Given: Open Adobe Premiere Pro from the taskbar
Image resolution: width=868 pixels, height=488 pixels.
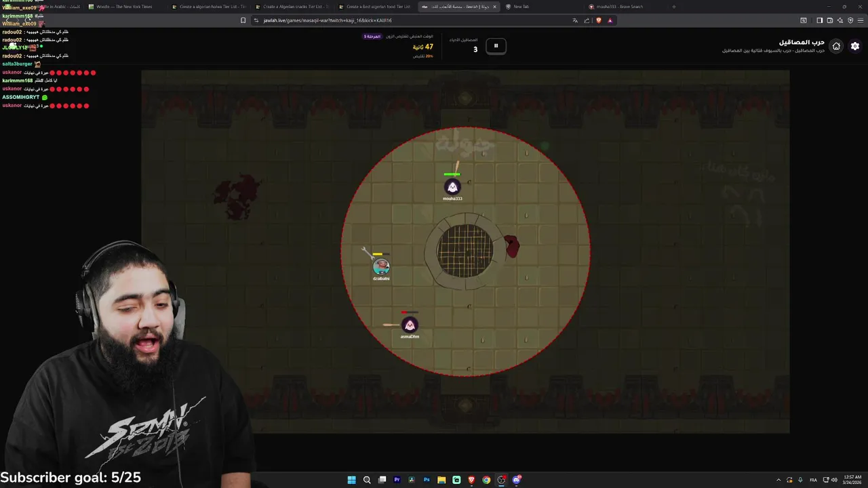Looking at the screenshot, I should [397, 480].
